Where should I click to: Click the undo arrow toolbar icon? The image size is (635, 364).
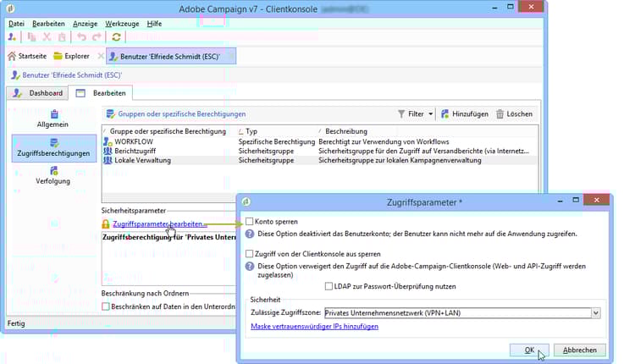(82, 37)
